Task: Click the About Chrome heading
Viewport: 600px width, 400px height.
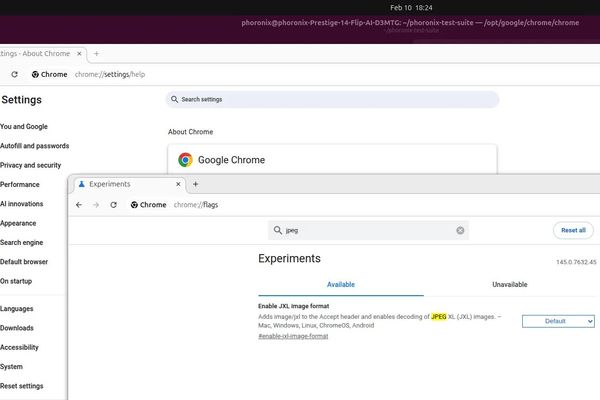Action: [191, 132]
